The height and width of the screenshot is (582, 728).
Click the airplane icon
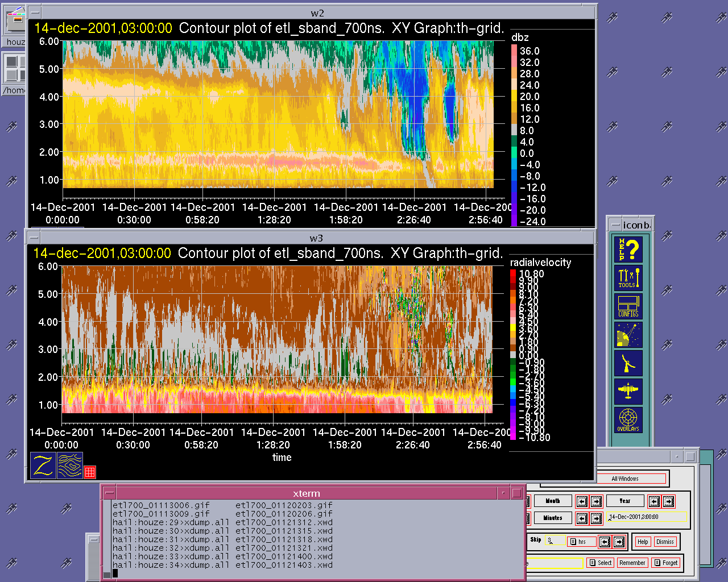628,392
